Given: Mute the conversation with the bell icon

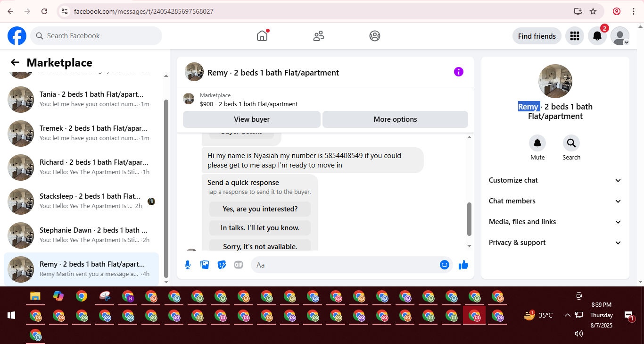Looking at the screenshot, I should pyautogui.click(x=537, y=143).
